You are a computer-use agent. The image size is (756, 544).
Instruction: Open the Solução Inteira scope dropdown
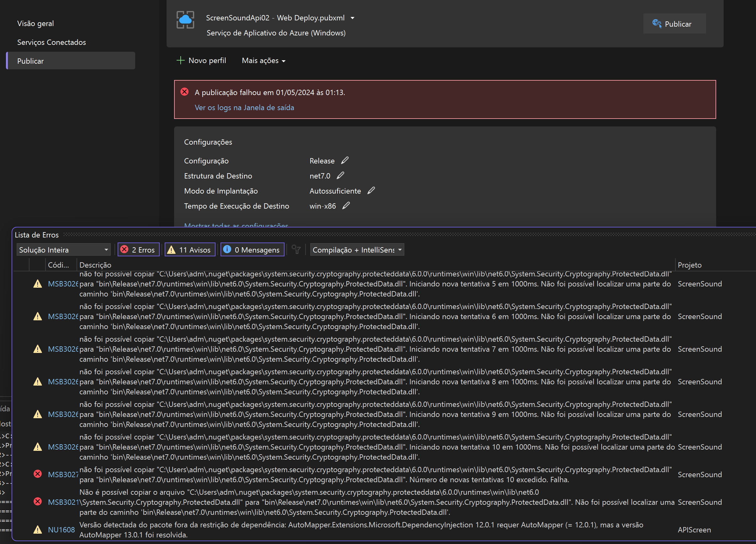point(63,250)
